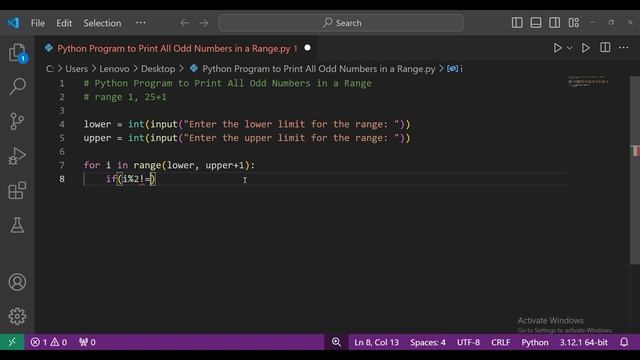Expand the hidden menus ellipsis in title bar
Viewport: 640px width, 360px height.
[x=141, y=23]
